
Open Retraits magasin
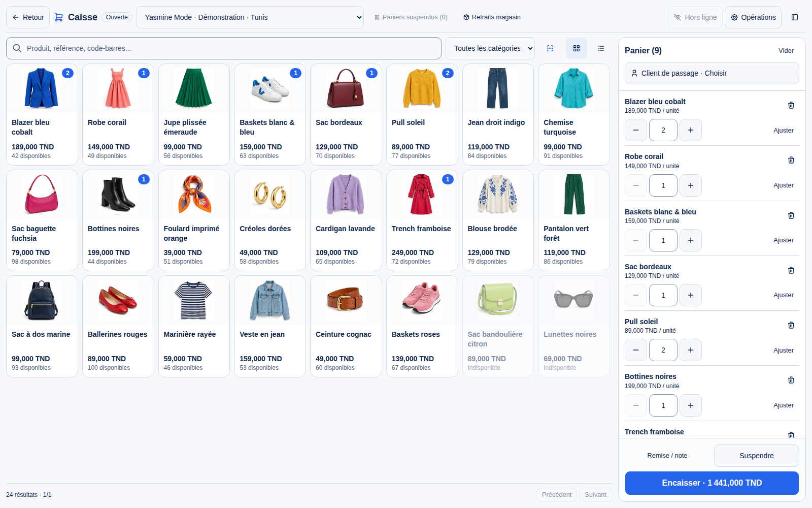(x=492, y=17)
